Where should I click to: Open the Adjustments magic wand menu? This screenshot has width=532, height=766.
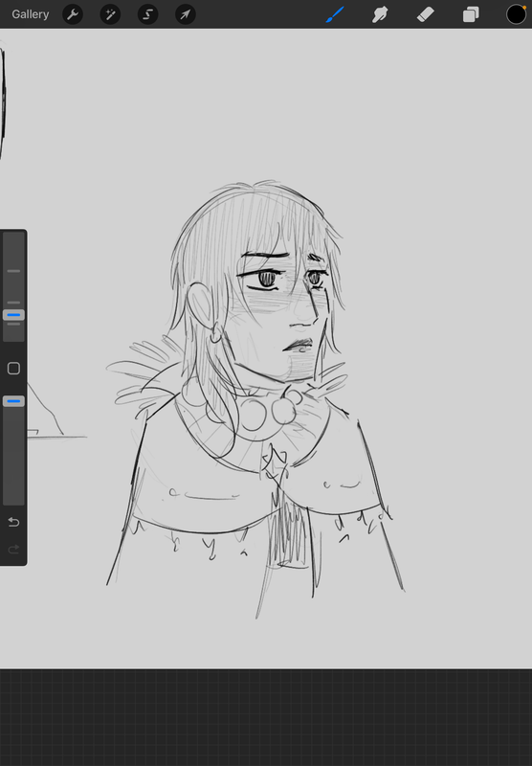110,14
